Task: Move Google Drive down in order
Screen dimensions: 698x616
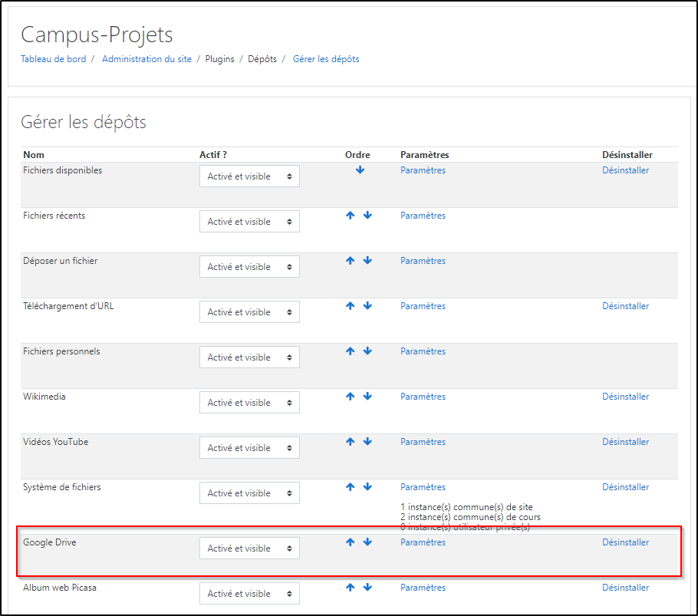Action: tap(367, 542)
